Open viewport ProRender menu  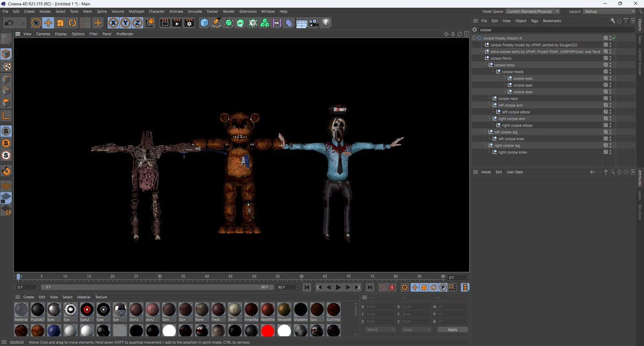pos(125,34)
